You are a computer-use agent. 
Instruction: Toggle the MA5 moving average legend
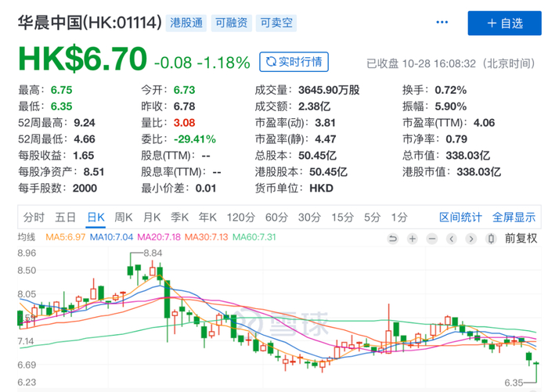tap(65, 237)
